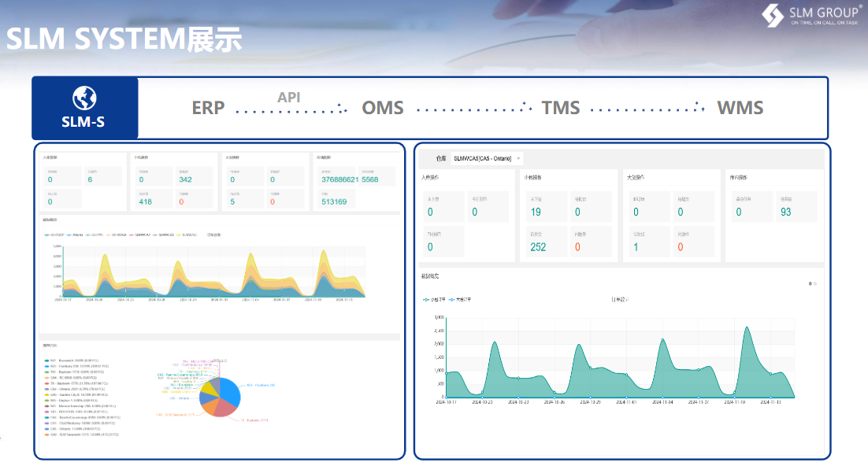Image resolution: width=868 pixels, height=466 pixels.
Task: Toggle the 大货订单 legend series
Action: tap(460, 299)
